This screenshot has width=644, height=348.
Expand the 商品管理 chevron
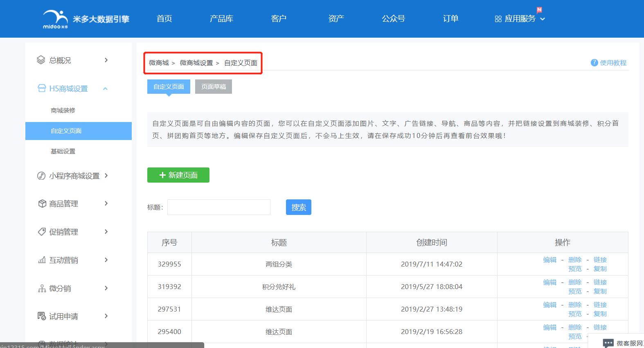[106, 203]
